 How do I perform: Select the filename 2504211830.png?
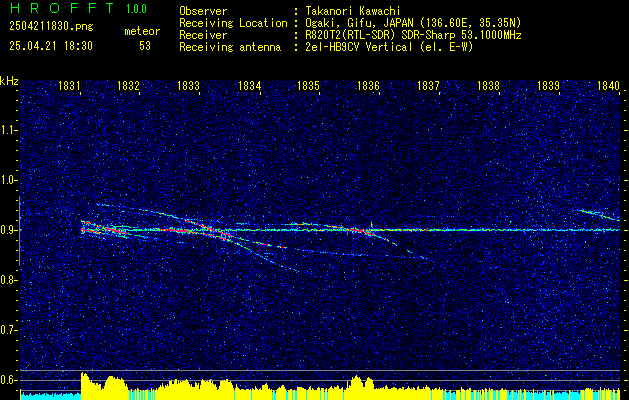(x=51, y=27)
